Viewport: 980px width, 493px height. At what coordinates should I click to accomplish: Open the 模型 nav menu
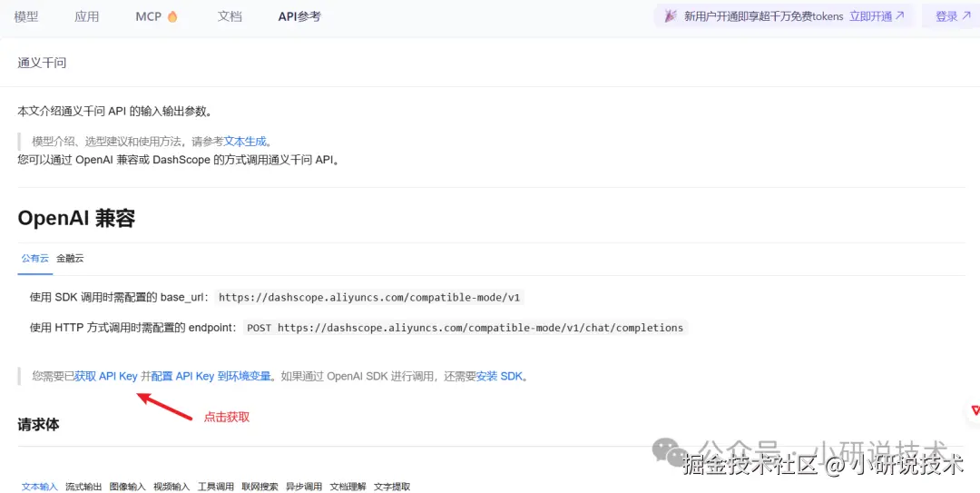coord(26,17)
